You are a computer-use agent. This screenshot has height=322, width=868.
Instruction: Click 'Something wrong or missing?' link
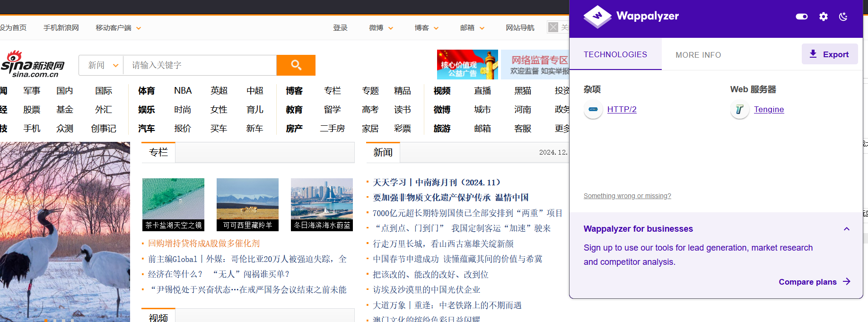pyautogui.click(x=627, y=196)
